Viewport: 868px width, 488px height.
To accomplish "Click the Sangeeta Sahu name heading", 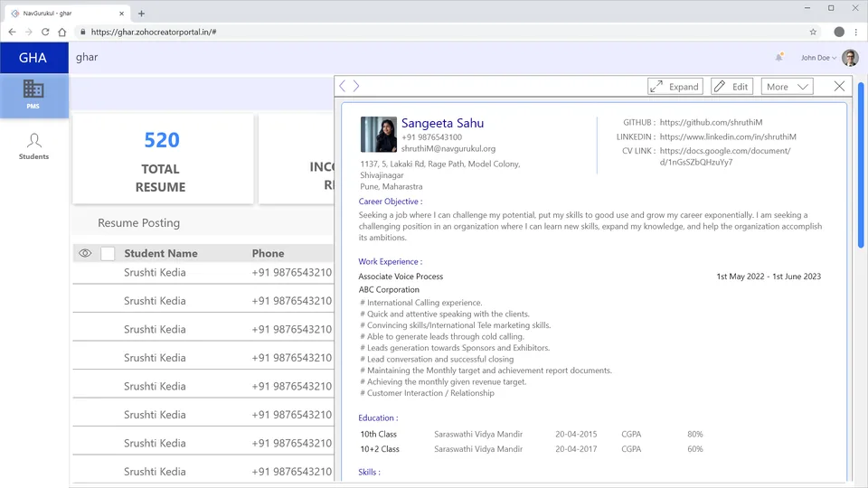I will tap(442, 123).
